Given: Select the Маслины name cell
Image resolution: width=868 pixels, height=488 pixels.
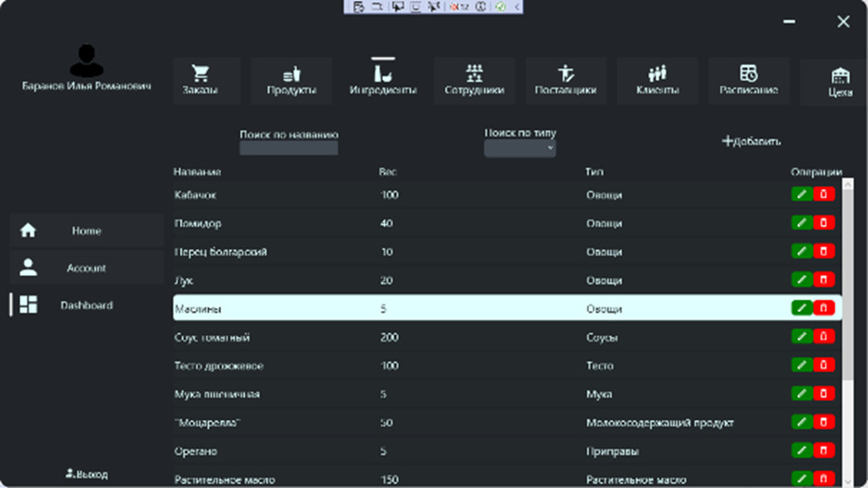Looking at the screenshot, I should tap(197, 309).
